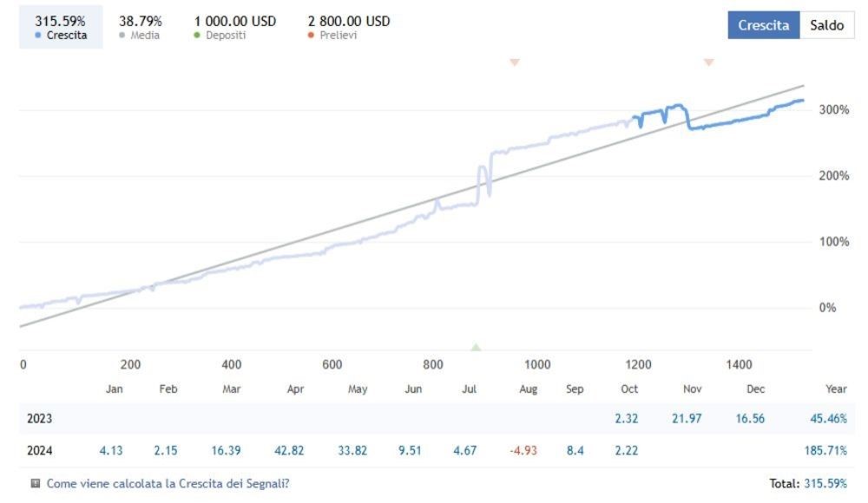Toggle the 1 000.00 USD Depositi series
The image size is (868, 503).
click(234, 27)
